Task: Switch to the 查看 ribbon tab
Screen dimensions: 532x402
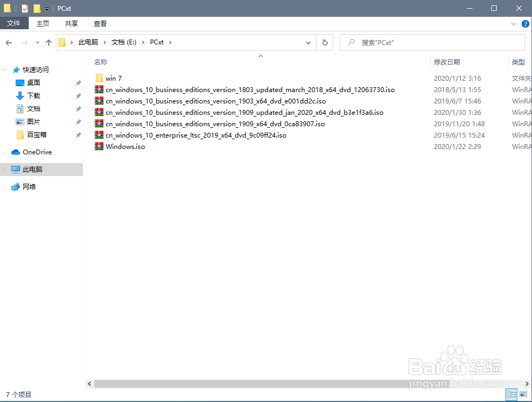Action: pos(100,23)
